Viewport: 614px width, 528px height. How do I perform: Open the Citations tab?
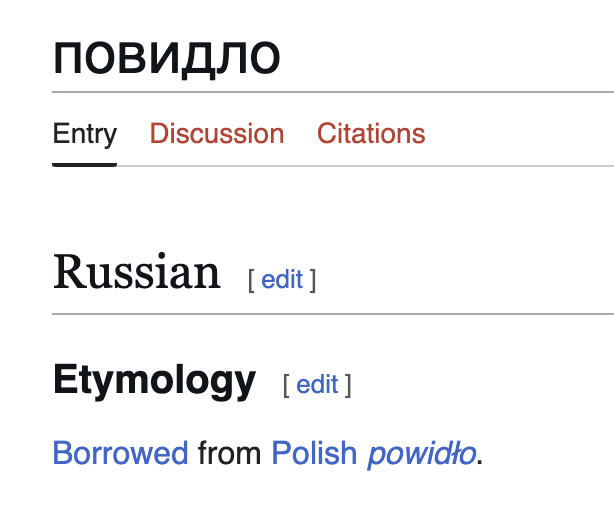coord(371,134)
